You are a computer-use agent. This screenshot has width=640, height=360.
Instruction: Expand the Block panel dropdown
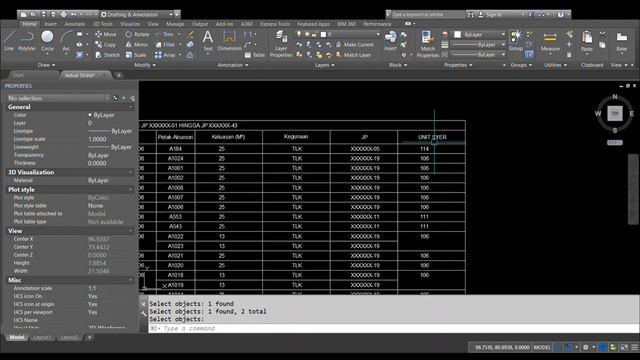tap(398, 65)
